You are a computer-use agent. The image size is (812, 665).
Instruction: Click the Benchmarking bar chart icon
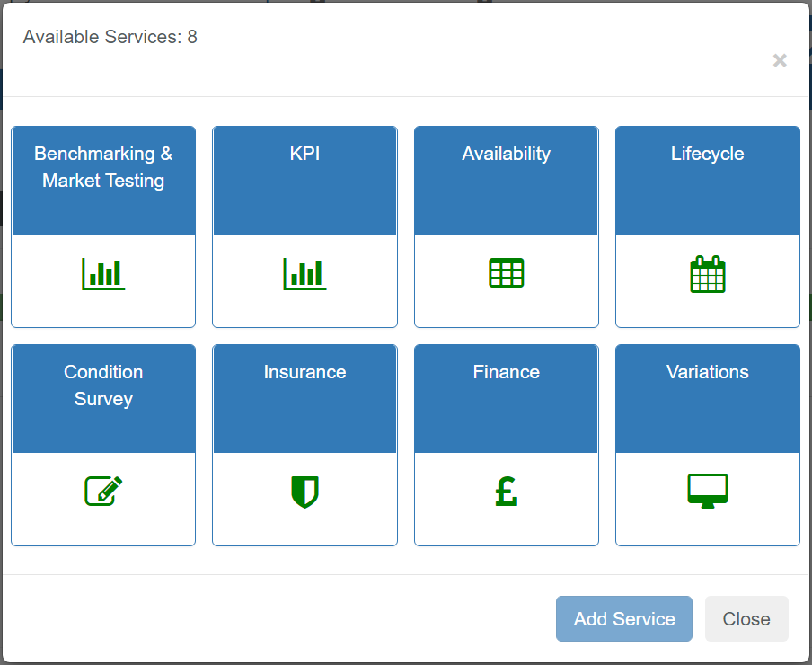click(103, 274)
